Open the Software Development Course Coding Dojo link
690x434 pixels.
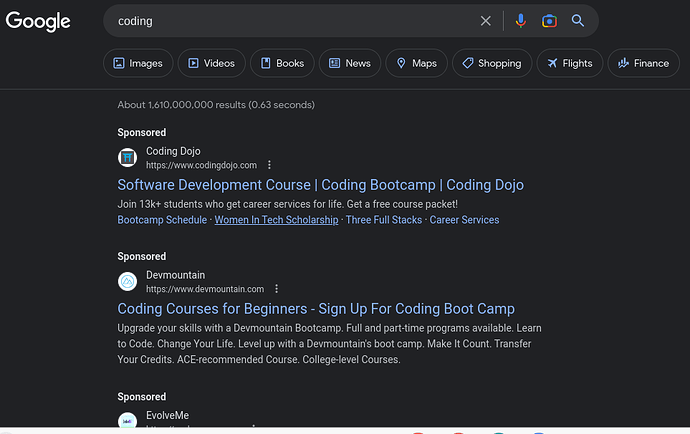click(320, 185)
